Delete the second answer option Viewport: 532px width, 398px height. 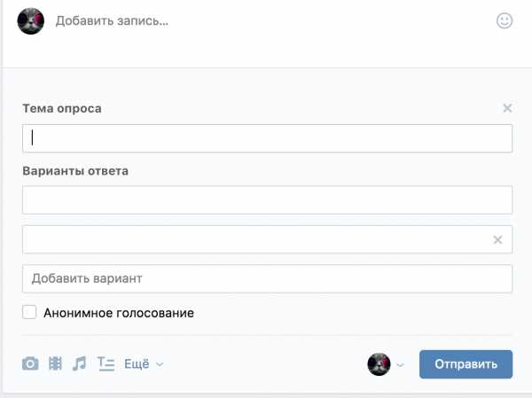point(497,240)
